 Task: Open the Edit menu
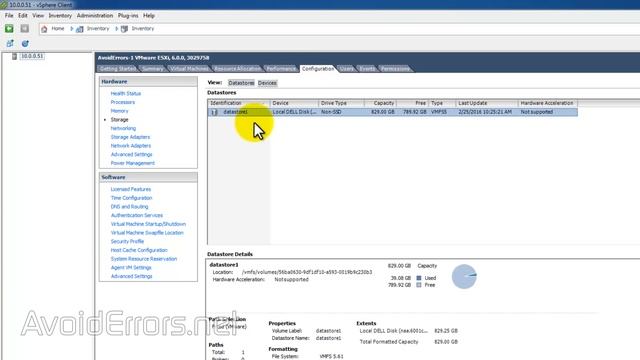click(22, 16)
